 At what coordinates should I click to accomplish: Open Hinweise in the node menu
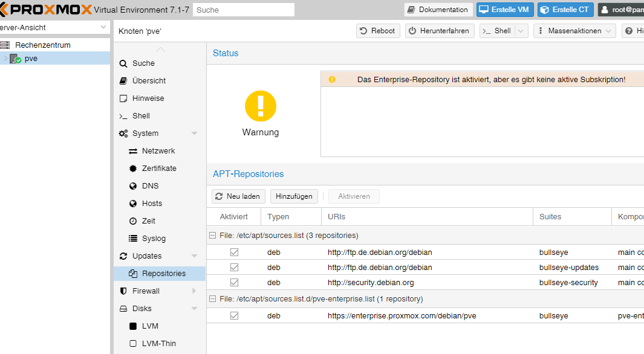pos(160,98)
